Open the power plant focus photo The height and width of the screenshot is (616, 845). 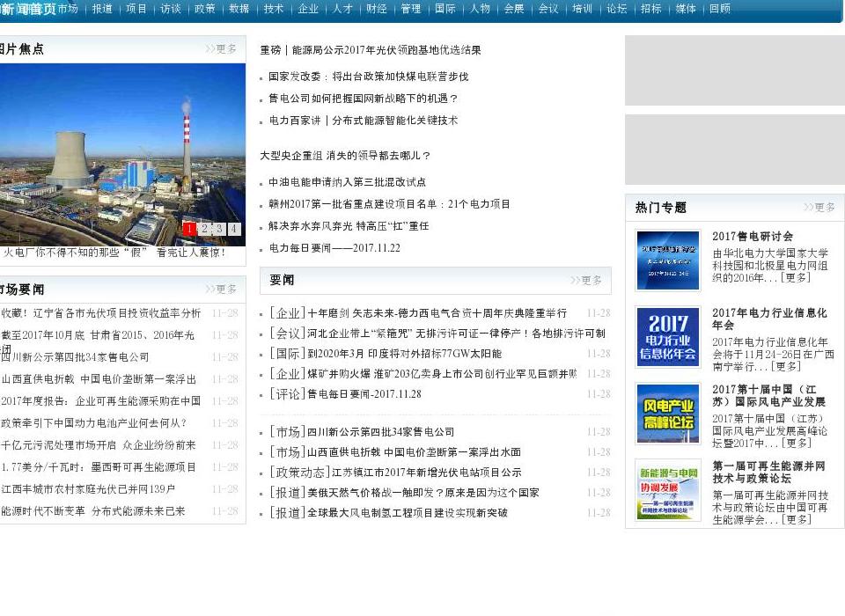tap(122, 155)
